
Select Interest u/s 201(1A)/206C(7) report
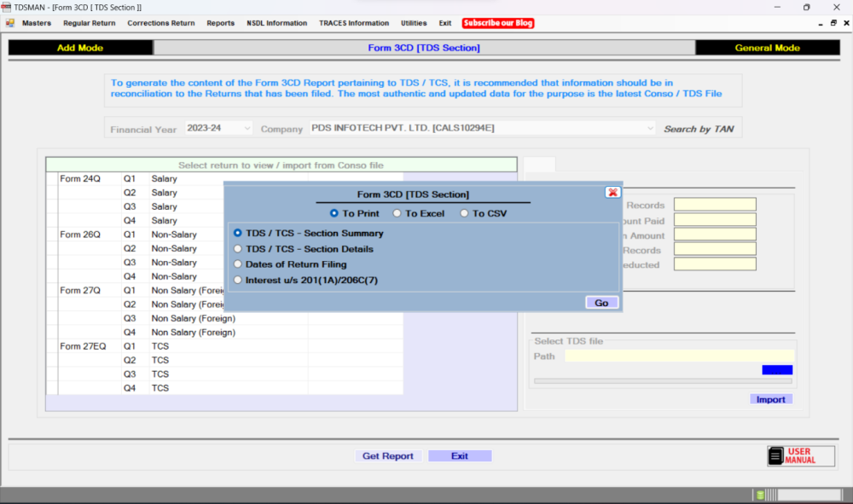237,280
